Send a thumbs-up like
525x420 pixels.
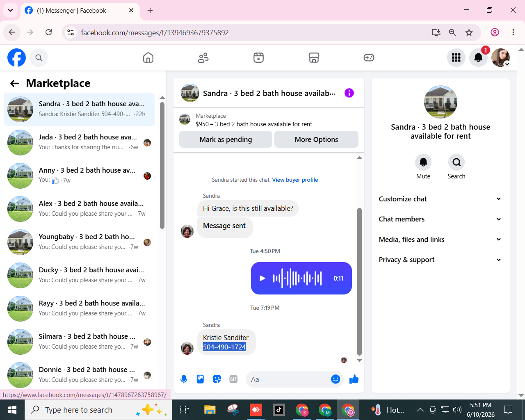click(354, 379)
